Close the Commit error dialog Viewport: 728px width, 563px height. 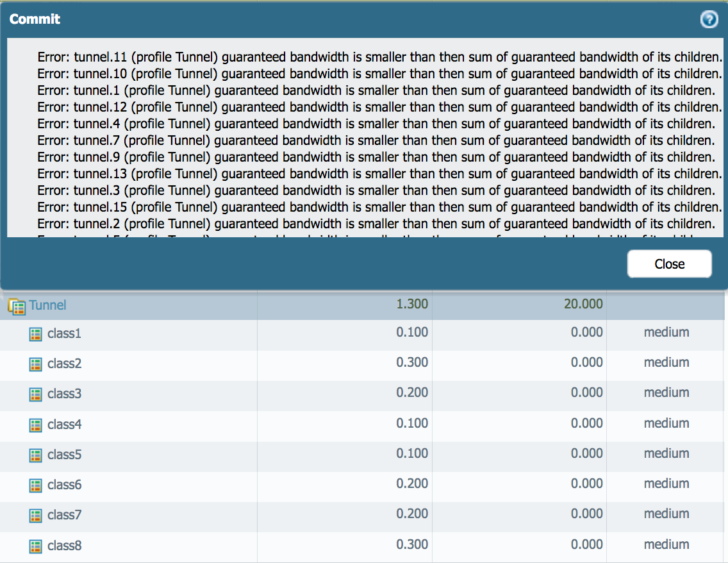click(670, 264)
